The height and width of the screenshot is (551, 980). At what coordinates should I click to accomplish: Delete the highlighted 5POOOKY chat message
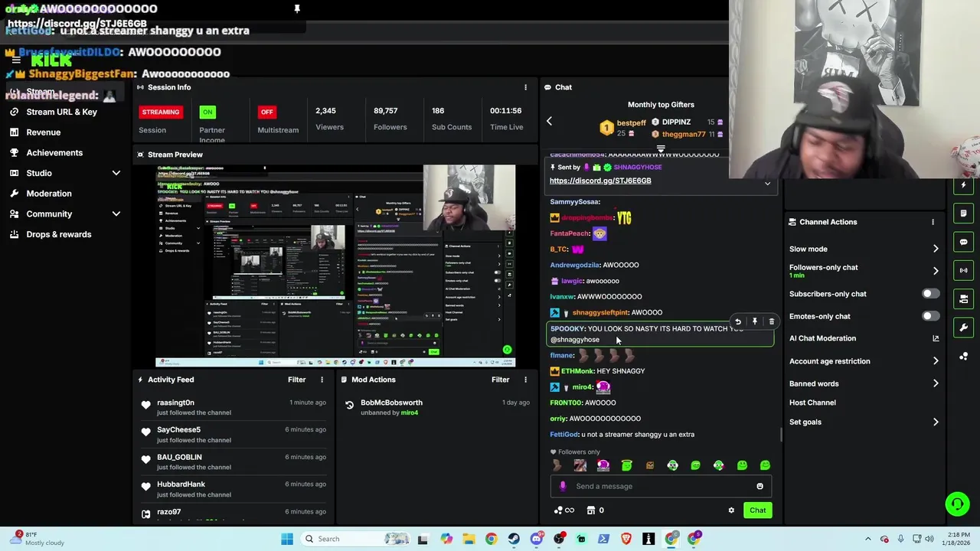click(x=771, y=321)
